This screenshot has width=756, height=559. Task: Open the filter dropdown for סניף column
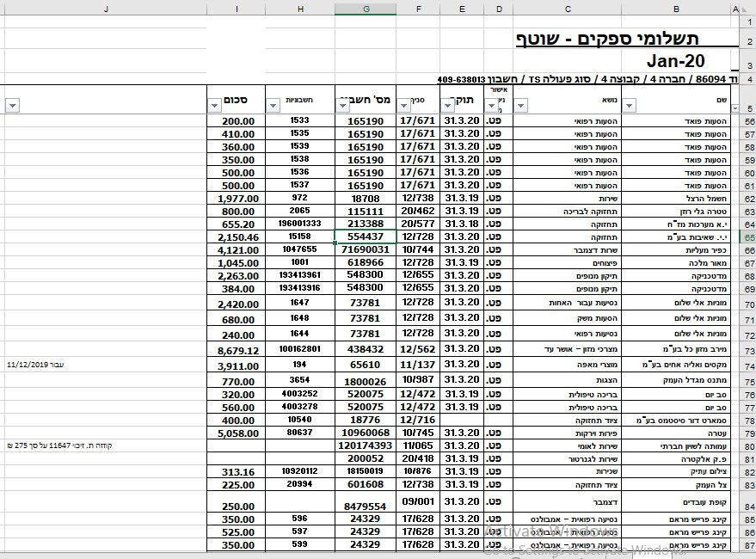[404, 106]
